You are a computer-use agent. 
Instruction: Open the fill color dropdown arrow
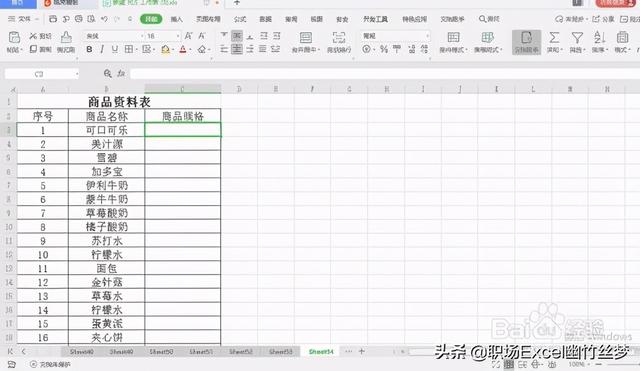click(x=173, y=50)
